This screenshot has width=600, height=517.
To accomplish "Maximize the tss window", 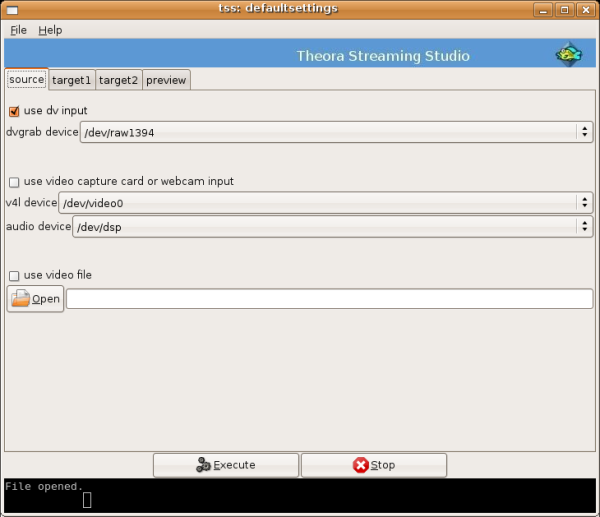I will (565, 9).
